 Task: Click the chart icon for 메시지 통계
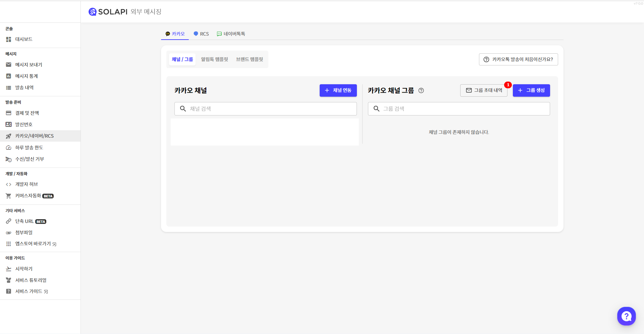pos(9,76)
